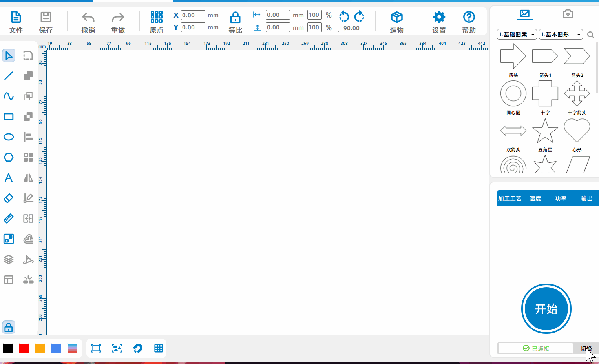Click the height mm input field

[278, 27]
